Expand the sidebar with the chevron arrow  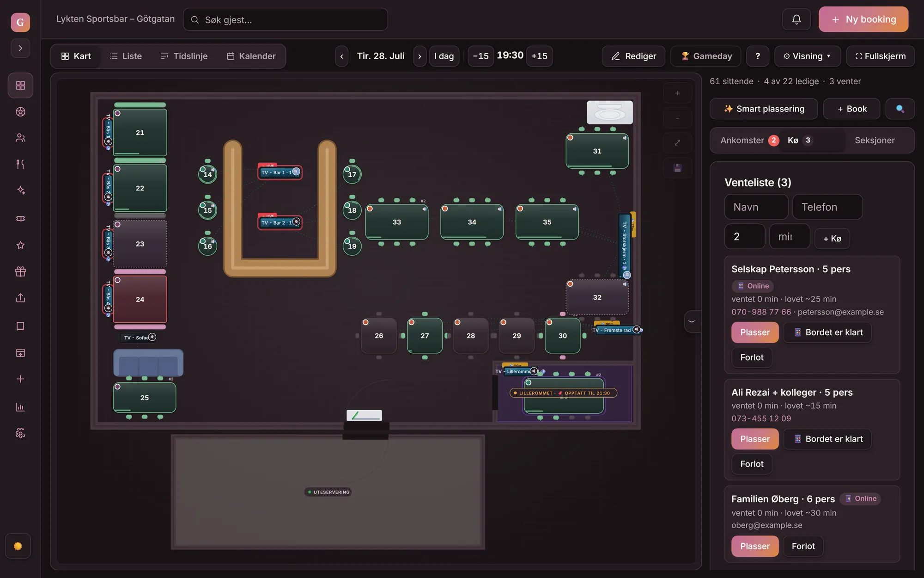[20, 48]
